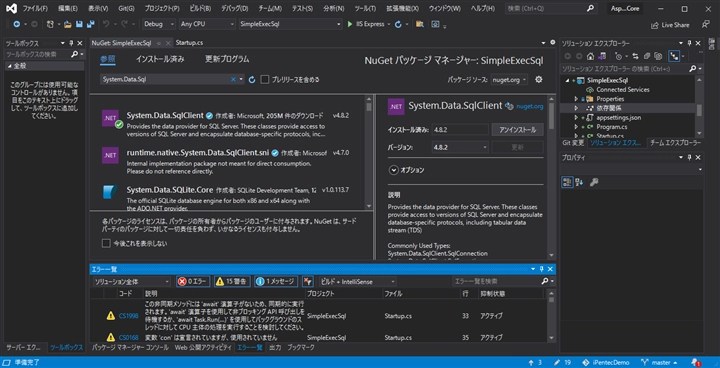This screenshot has width=720, height=368.
Task: Click Solution Explorer Home icon
Action: click(591, 56)
